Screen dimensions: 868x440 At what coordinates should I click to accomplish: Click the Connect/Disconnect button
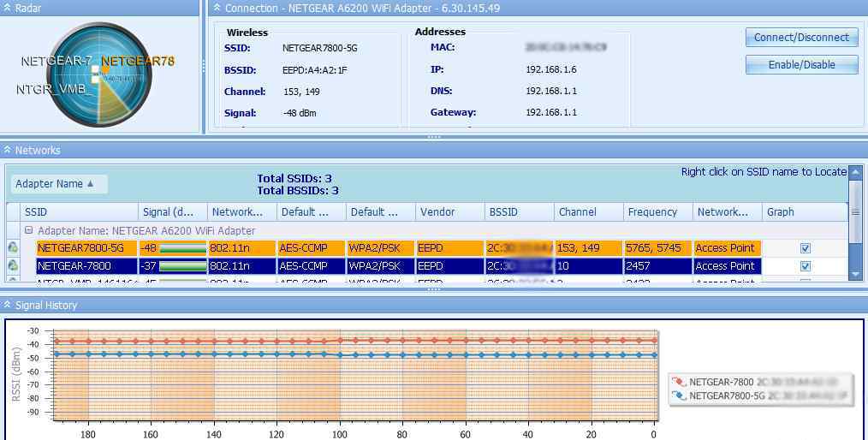click(x=801, y=38)
